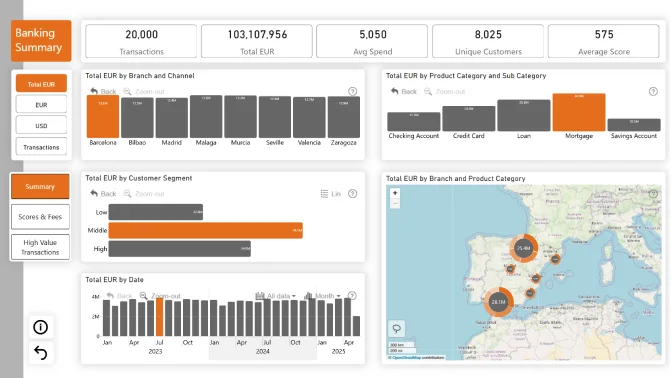Click the map lasso selection icon
Screen dimensions: 672x378
[x=396, y=329]
